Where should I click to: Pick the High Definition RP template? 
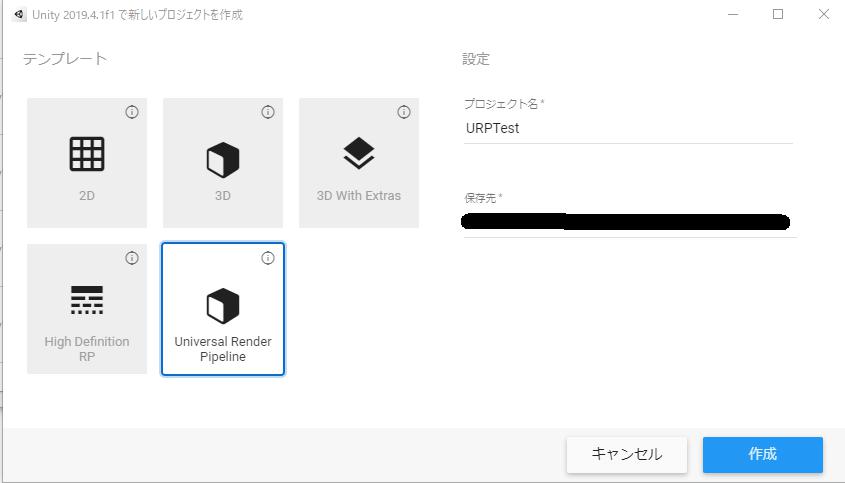(87, 309)
